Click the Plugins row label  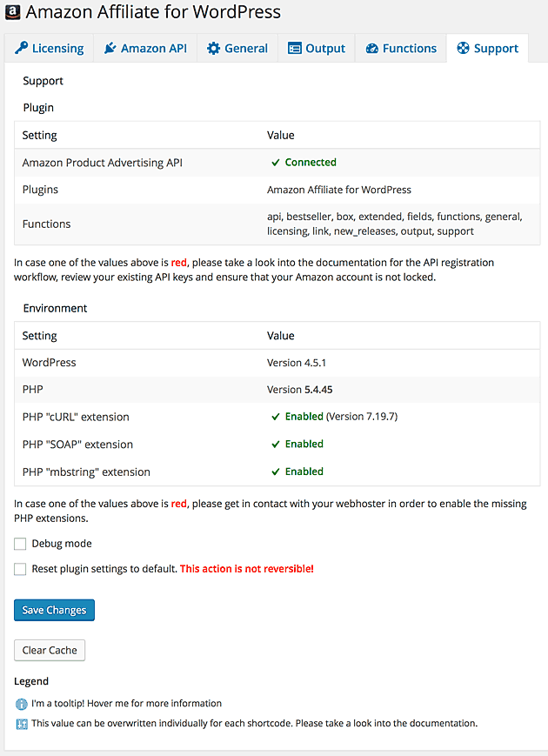pyautogui.click(x=40, y=190)
